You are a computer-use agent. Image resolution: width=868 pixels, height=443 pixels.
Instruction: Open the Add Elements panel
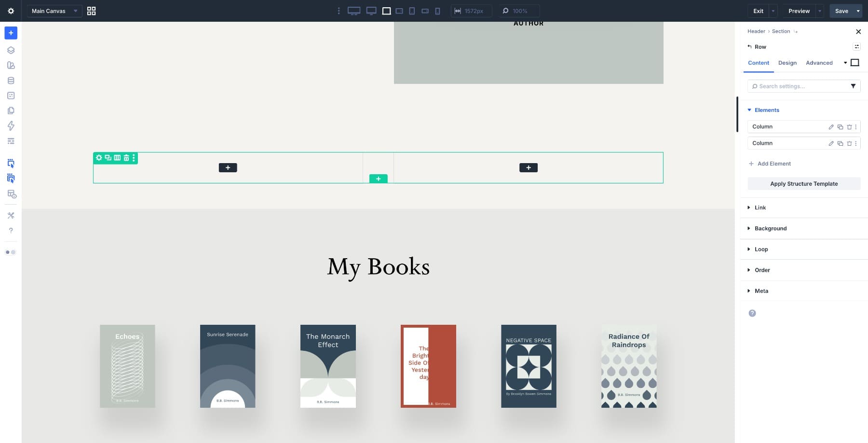point(11,33)
